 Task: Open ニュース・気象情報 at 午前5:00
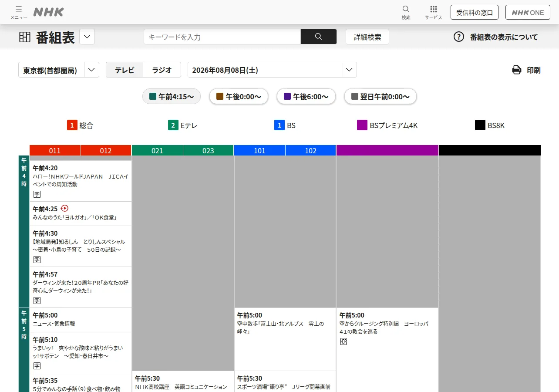click(x=81, y=320)
